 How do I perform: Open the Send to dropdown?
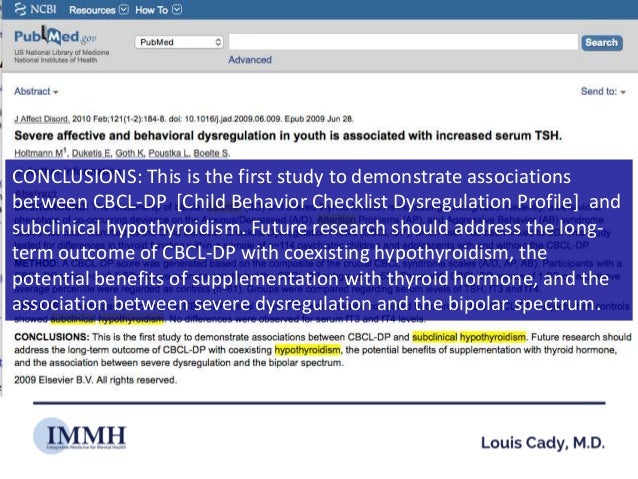(x=603, y=92)
